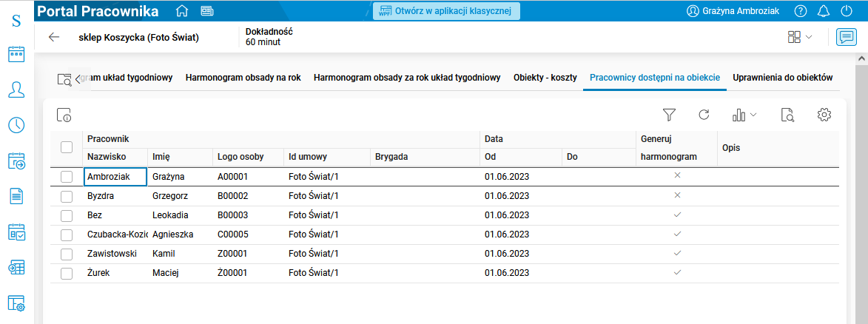
Task: Open table settings icon in sidebar
Action: (x=16, y=303)
